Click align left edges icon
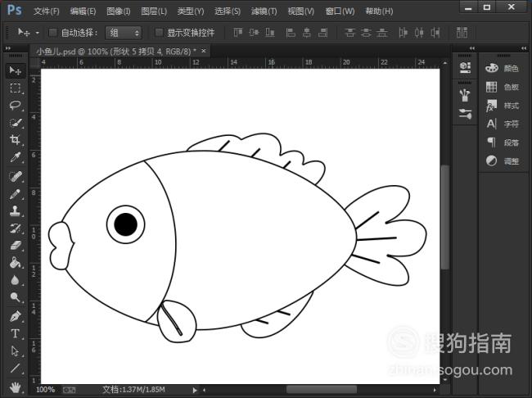 291,33
